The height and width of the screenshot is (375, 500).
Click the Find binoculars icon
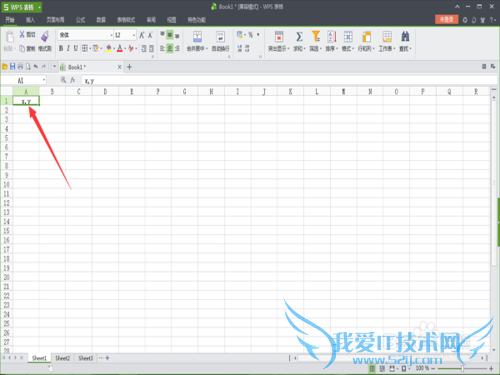point(405,37)
